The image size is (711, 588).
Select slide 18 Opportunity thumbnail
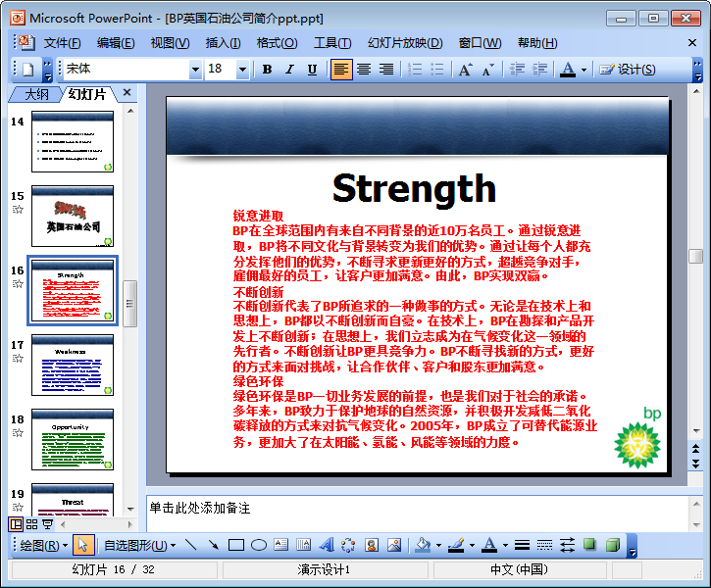pos(73,439)
